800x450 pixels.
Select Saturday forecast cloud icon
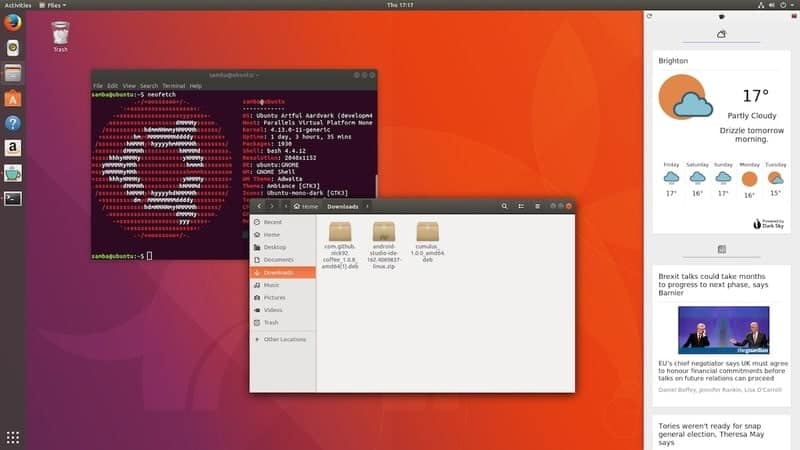697,178
